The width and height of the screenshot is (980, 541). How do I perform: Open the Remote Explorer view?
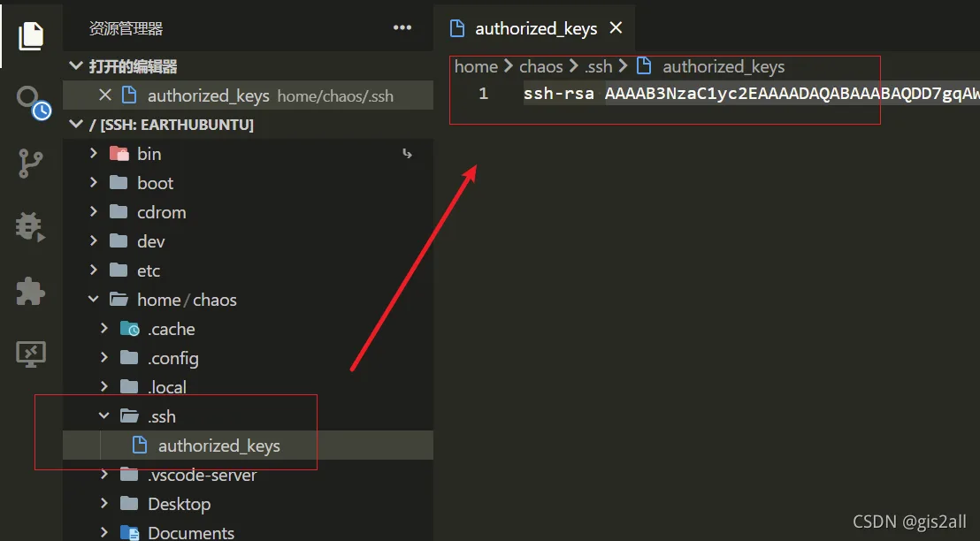click(31, 354)
